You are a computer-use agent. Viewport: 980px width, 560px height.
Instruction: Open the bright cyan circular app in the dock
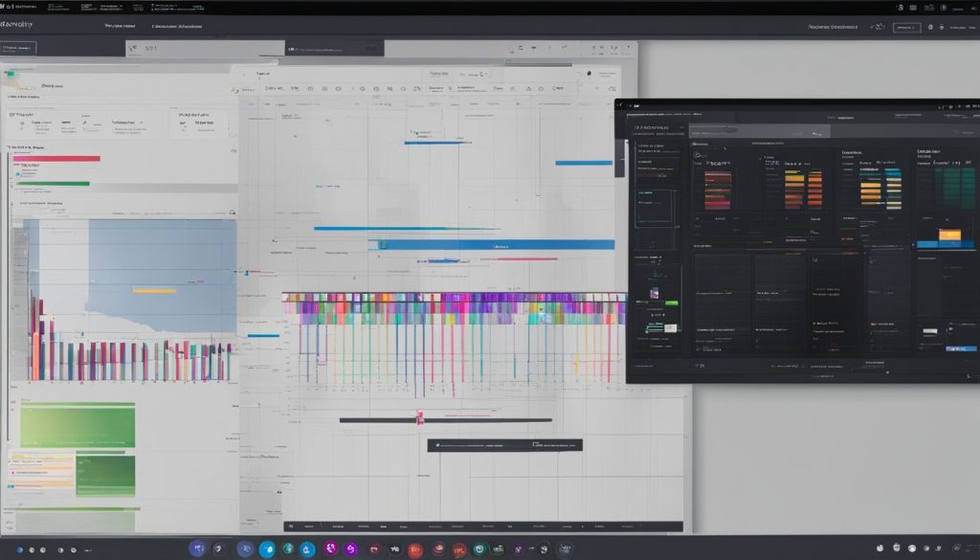click(267, 549)
